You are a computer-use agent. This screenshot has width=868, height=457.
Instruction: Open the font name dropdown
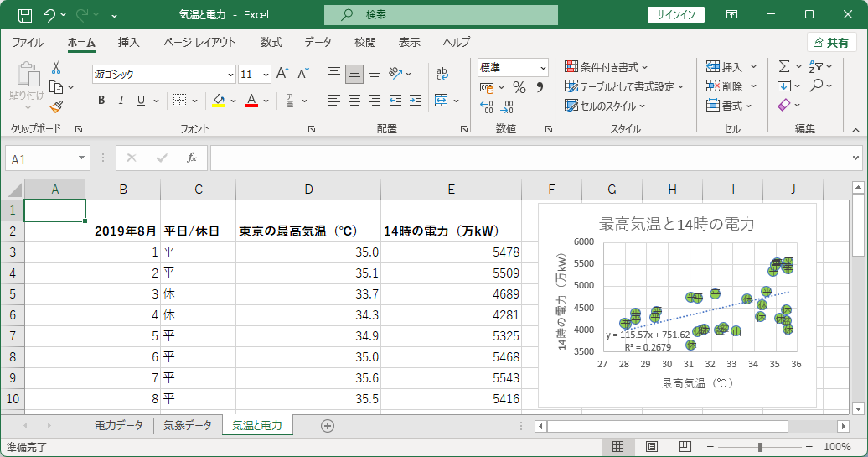click(x=230, y=75)
